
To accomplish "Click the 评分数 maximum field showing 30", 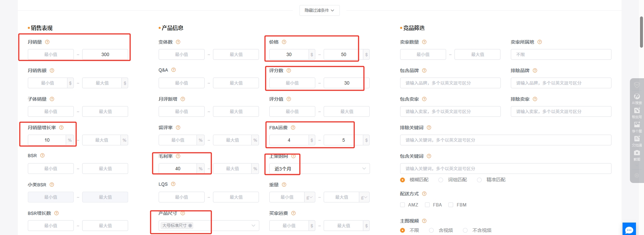I will coord(346,83).
